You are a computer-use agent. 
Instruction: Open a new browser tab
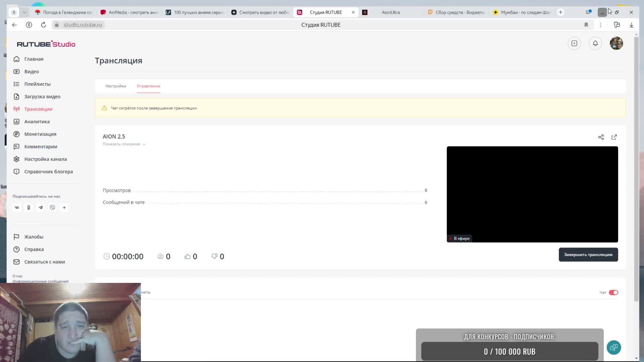560,12
